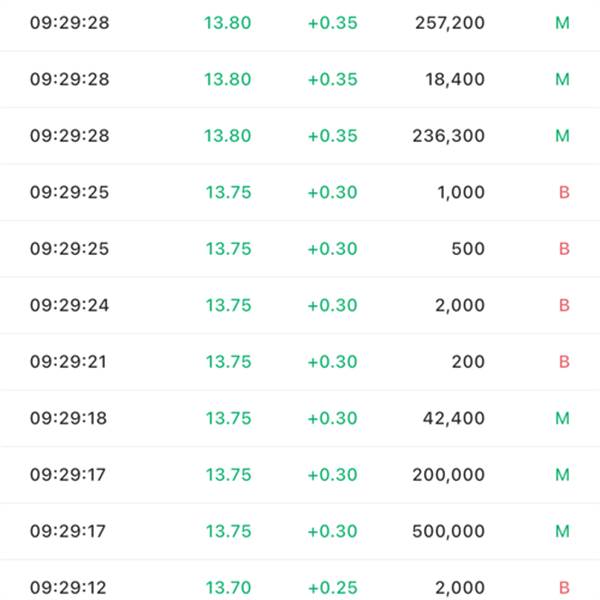Click the 13.75 price at 09:29:17 with 200,000
Screen dimensions: 600x600
click(x=228, y=474)
